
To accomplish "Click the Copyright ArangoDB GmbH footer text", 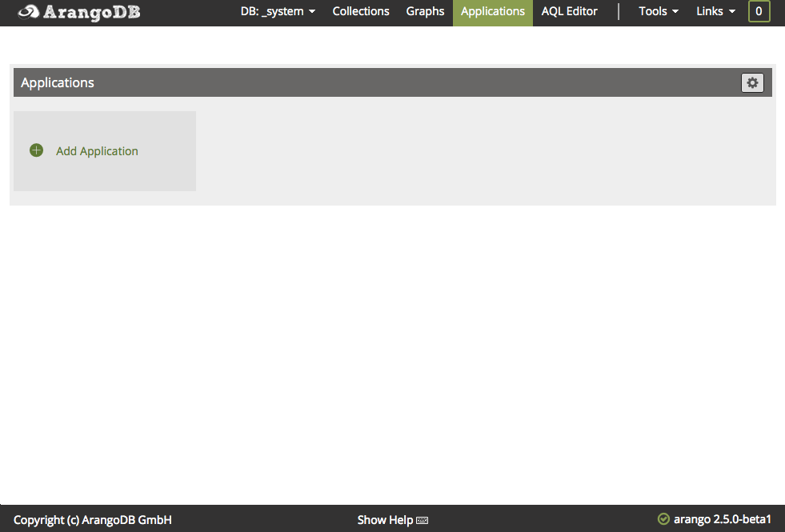I will pos(93,520).
